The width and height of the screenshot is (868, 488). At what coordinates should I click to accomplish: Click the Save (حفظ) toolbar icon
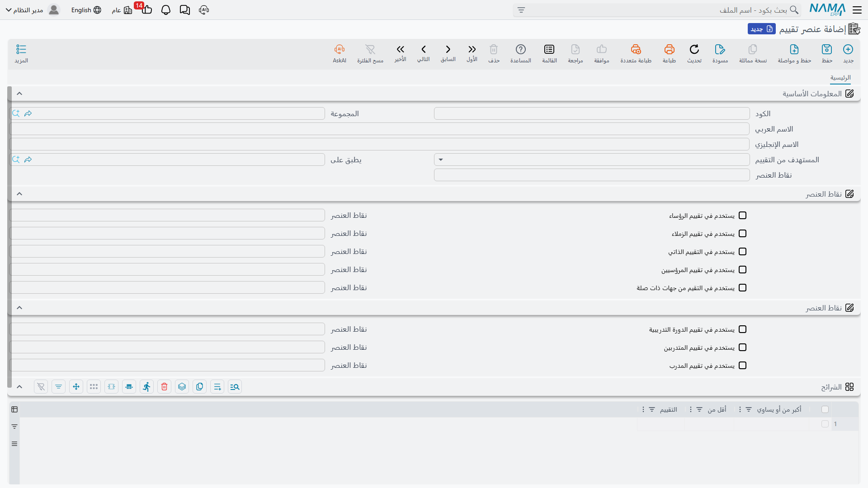click(x=827, y=49)
